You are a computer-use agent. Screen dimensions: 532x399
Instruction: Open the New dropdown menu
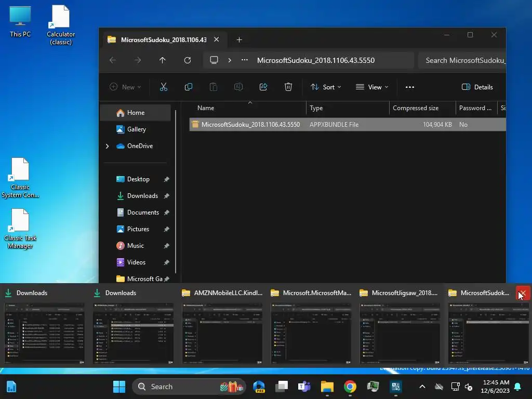125,87
